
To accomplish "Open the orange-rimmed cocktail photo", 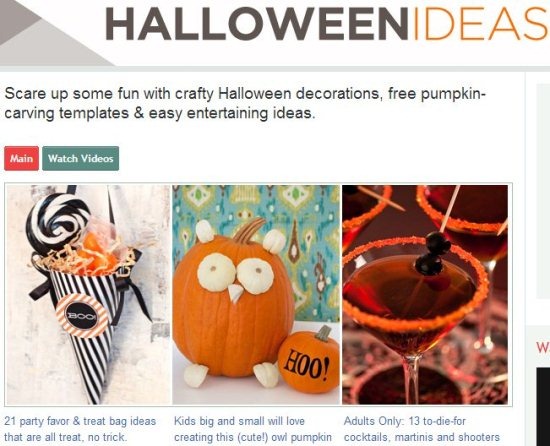I will click(x=425, y=295).
